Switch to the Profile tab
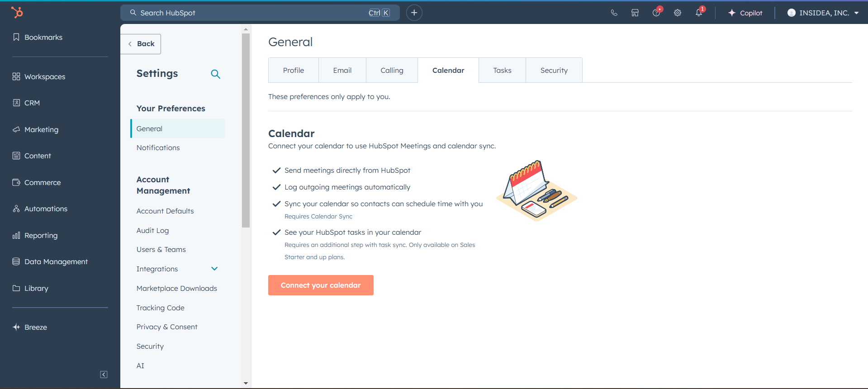Viewport: 868px width, 389px height. tap(294, 70)
